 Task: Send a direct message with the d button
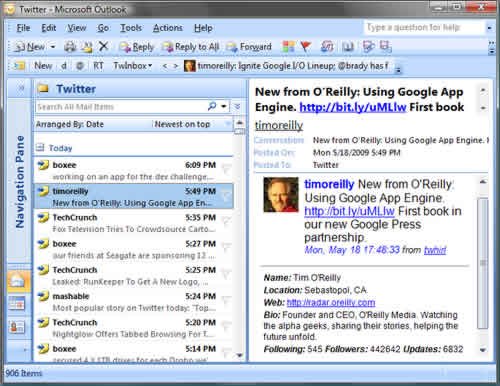[x=64, y=66]
